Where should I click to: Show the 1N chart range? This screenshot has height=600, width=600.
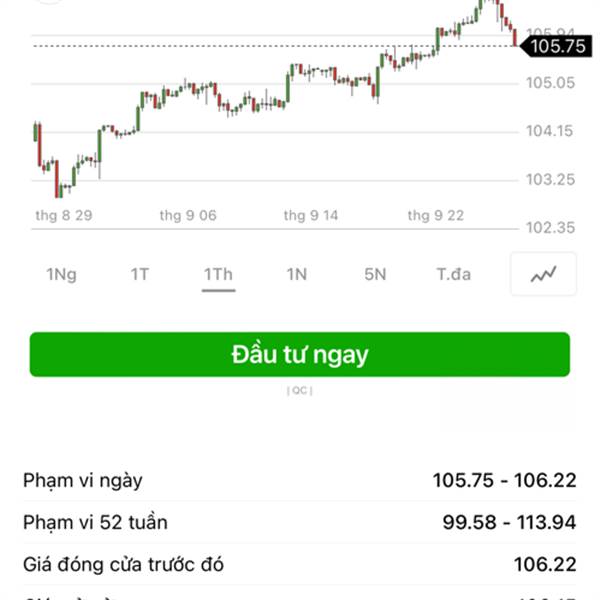296,274
